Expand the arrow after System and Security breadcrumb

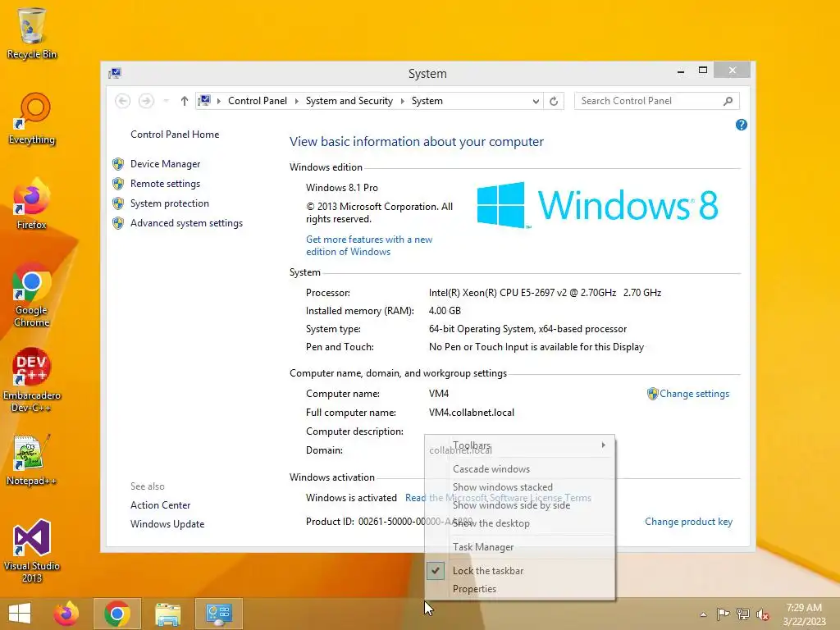(402, 101)
